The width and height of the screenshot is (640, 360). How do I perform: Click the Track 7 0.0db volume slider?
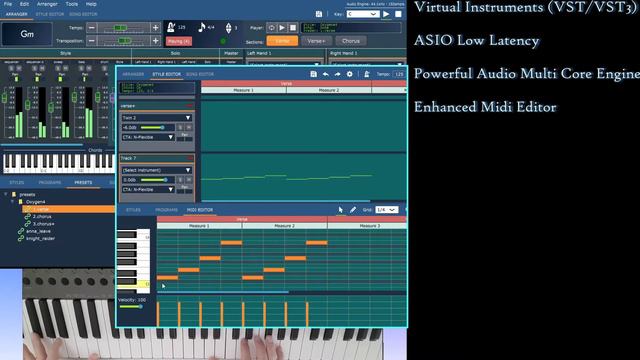(x=154, y=180)
